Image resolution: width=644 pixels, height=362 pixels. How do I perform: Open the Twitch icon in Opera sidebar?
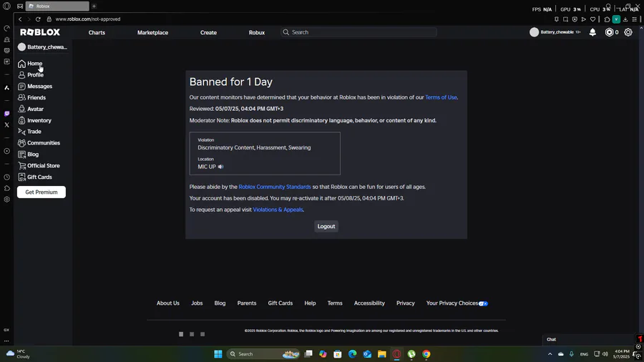click(6, 114)
